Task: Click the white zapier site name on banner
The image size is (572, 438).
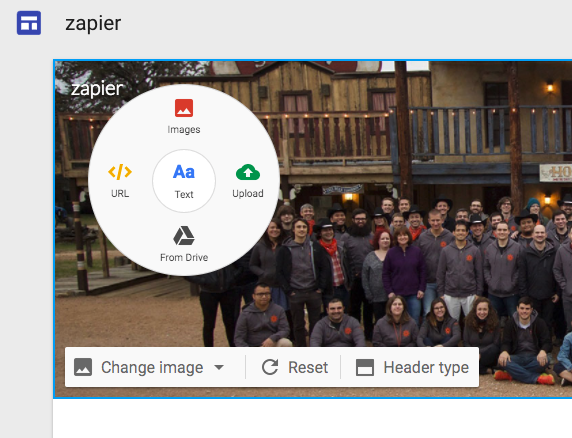Action: [x=97, y=89]
